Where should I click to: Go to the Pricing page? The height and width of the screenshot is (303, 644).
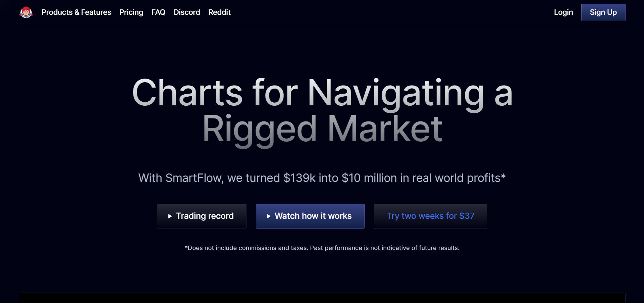pos(131,12)
